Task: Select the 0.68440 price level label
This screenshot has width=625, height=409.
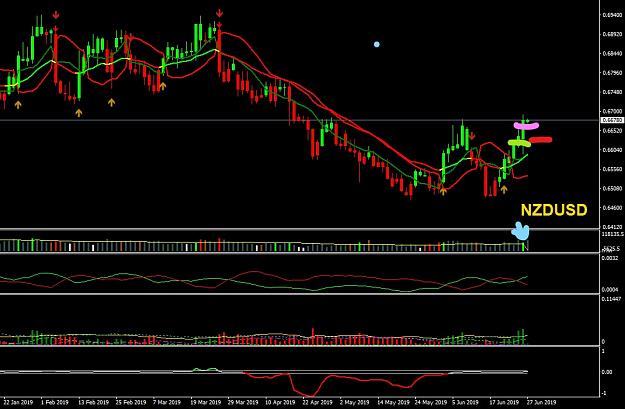Action: tap(612, 53)
